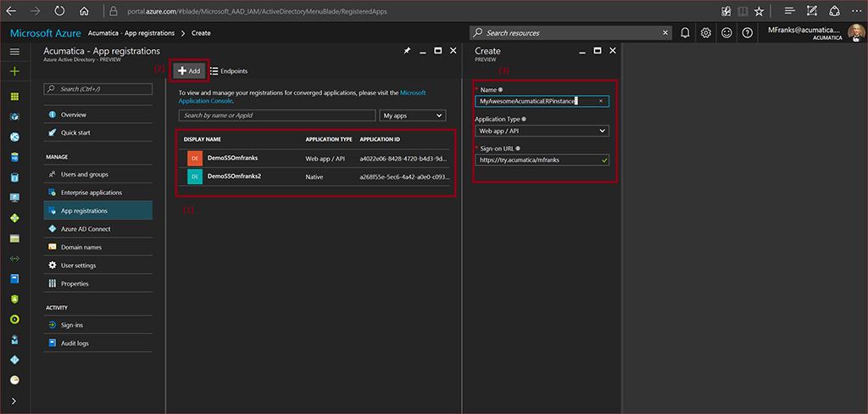Click the Azure Active Directory blue diamond sidebar icon
This screenshot has height=414, width=868.
15,360
